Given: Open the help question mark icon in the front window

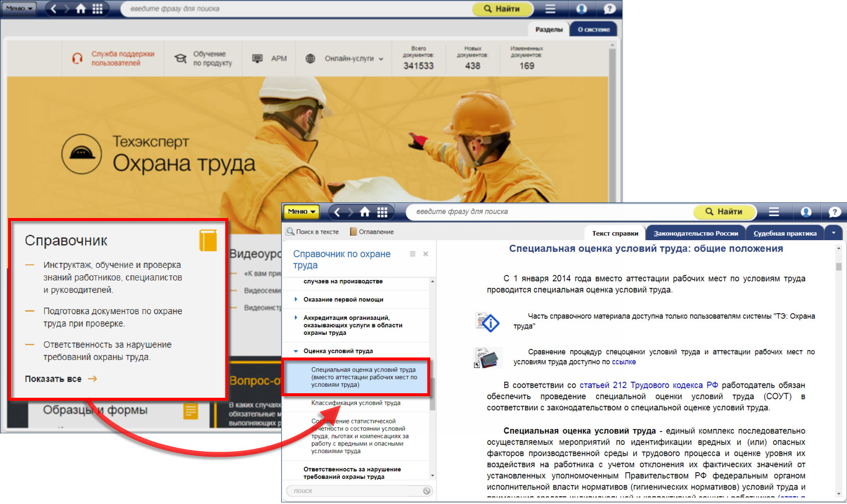Looking at the screenshot, I should [834, 212].
